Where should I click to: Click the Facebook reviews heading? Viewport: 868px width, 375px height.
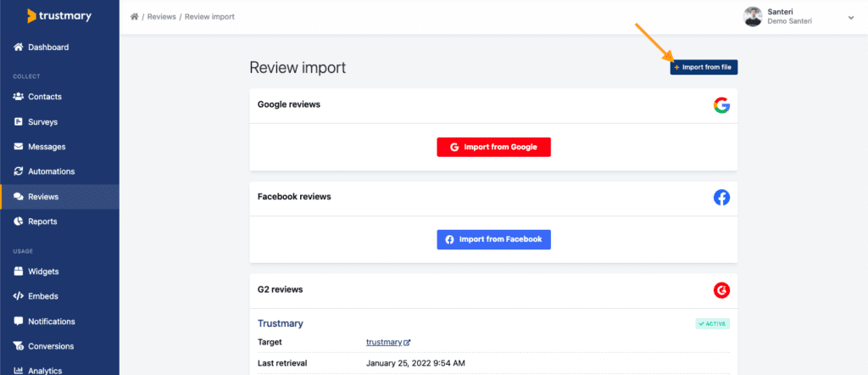[x=294, y=197]
